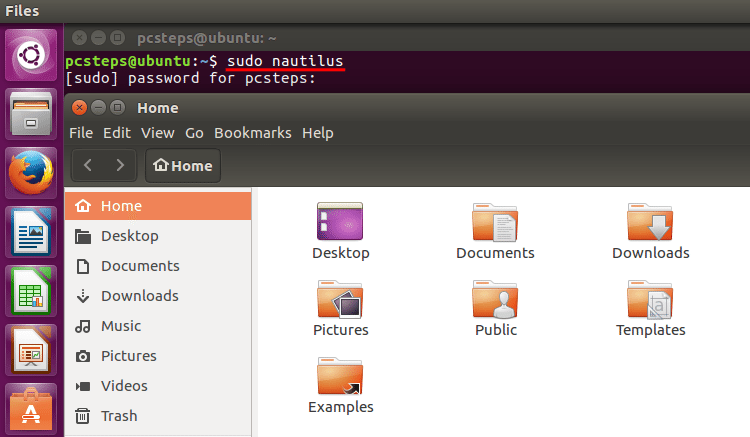Go back with the left arrow button
Screen dimensions: 750x437
88,165
